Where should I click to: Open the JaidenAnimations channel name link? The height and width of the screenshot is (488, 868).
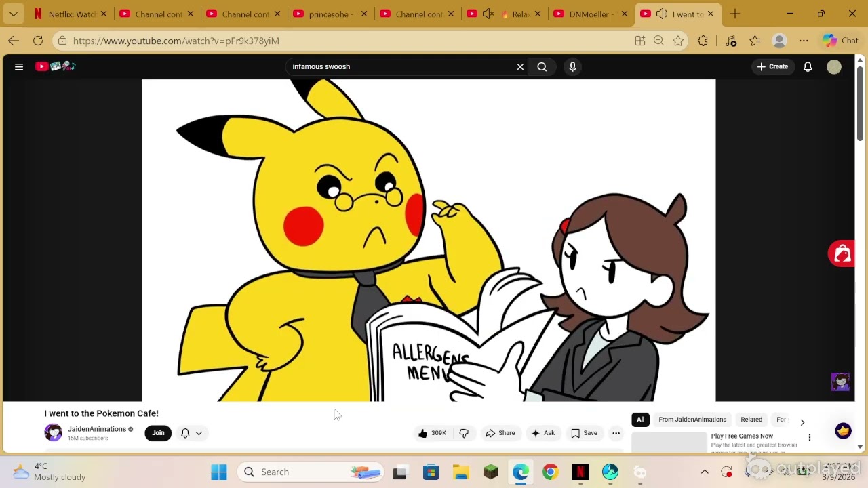click(x=97, y=429)
